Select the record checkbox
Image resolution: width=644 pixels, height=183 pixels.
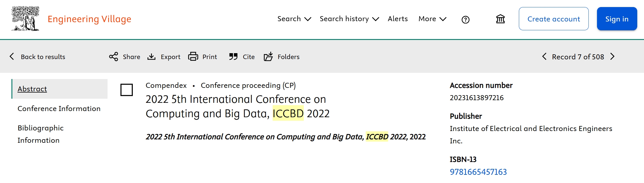pos(127,90)
